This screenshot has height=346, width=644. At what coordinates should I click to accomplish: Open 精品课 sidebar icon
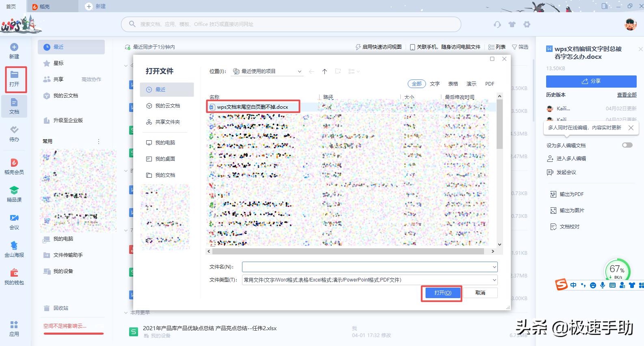click(14, 194)
